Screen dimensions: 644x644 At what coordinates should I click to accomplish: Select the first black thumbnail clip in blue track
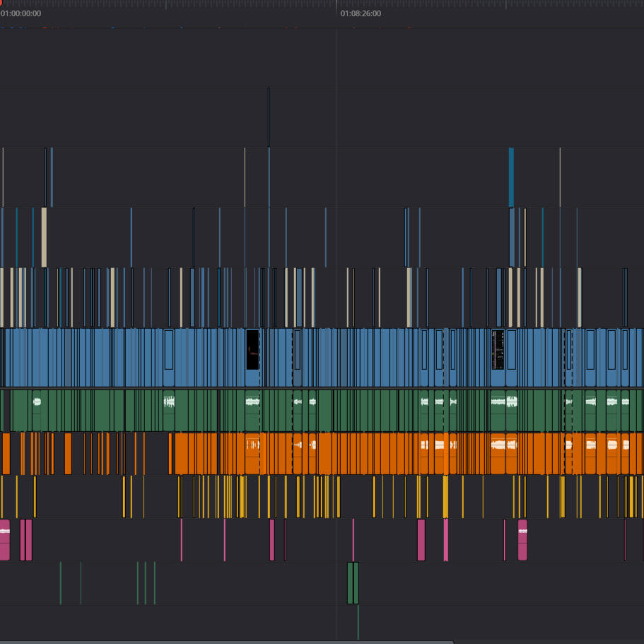[x=252, y=349]
